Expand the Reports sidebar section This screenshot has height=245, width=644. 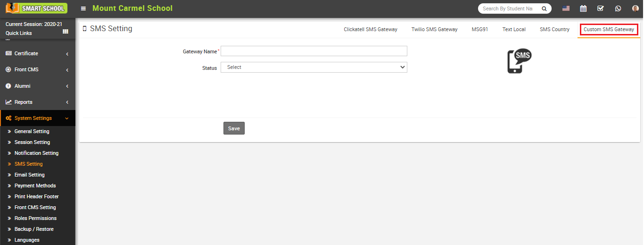pos(38,102)
